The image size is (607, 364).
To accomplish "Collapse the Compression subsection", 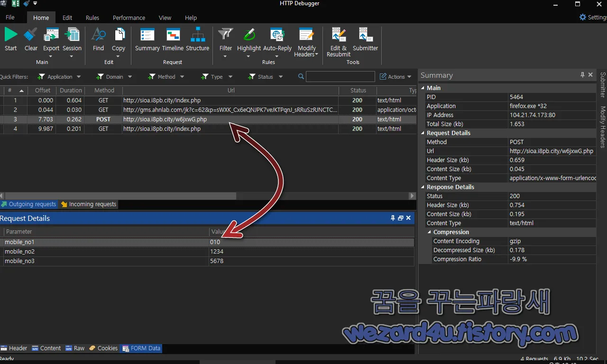I will (430, 232).
